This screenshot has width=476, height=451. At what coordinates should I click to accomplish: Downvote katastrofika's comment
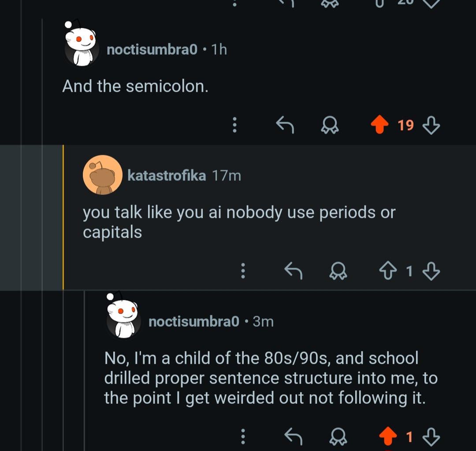431,271
